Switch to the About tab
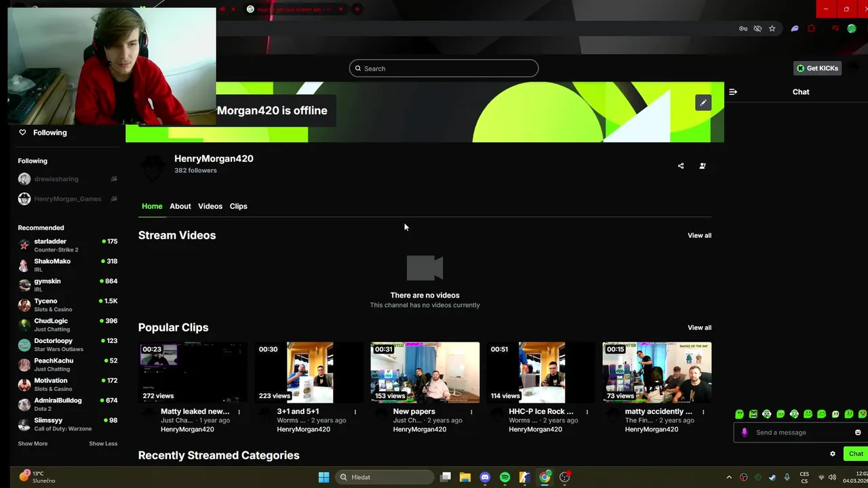 point(180,206)
